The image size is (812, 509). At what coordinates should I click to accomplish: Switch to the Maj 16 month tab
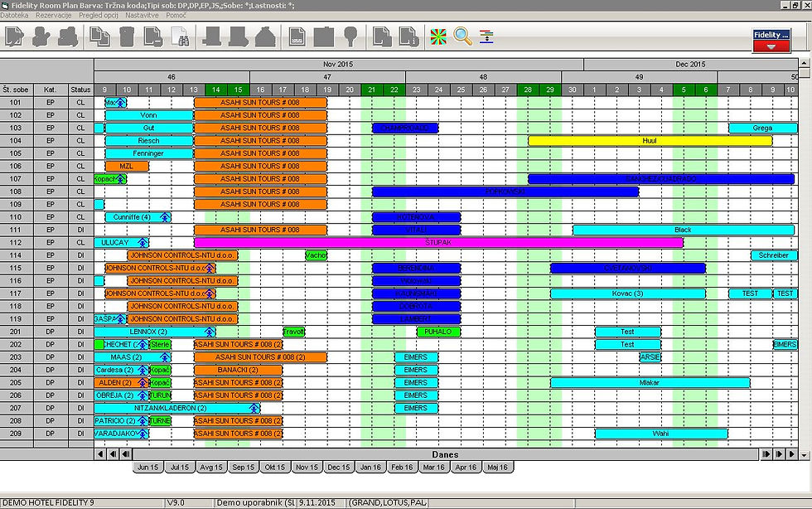click(x=498, y=468)
